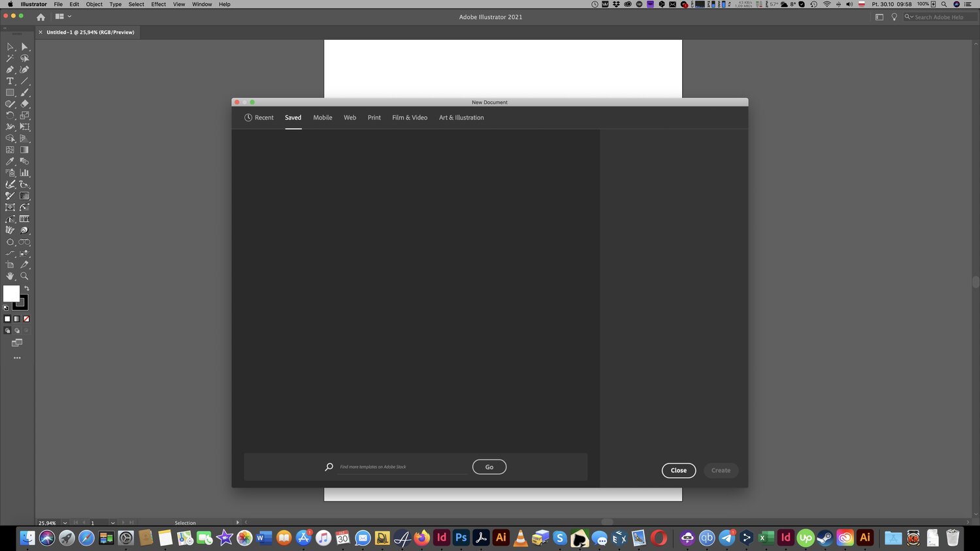The width and height of the screenshot is (980, 551).
Task: Pick the Gradient tool
Action: click(x=25, y=150)
